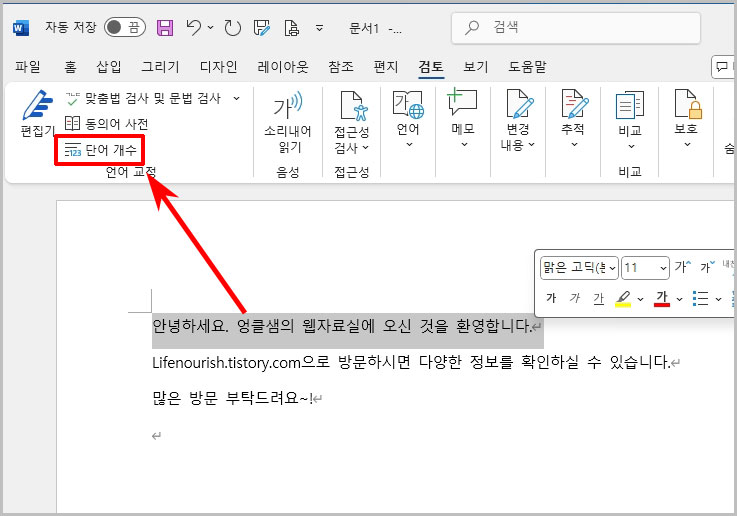The image size is (737, 516).
Task: Toggle the AutoSave (자동 저장) switch
Action: coord(125,27)
